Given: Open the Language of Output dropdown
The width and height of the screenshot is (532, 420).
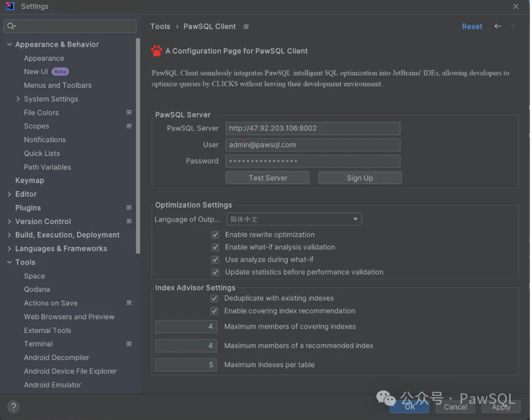Looking at the screenshot, I should [294, 219].
